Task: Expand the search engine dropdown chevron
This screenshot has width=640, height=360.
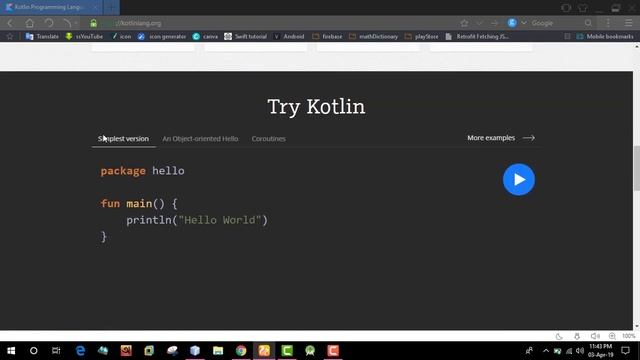Action: tap(524, 23)
